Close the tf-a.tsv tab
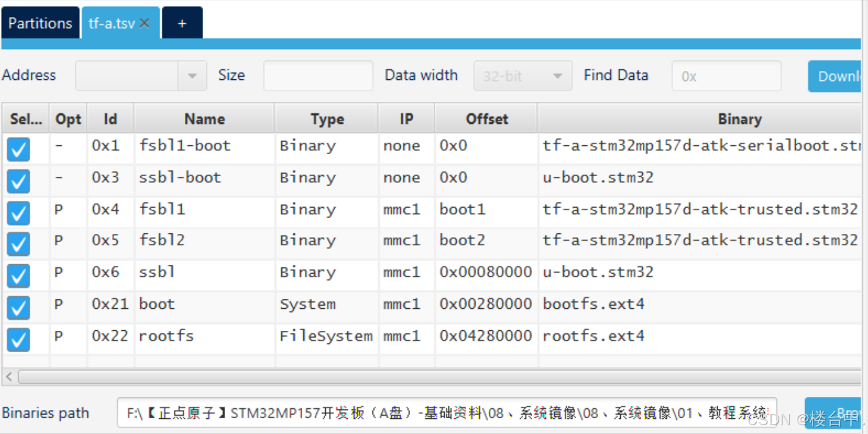The image size is (868, 434). tap(145, 23)
